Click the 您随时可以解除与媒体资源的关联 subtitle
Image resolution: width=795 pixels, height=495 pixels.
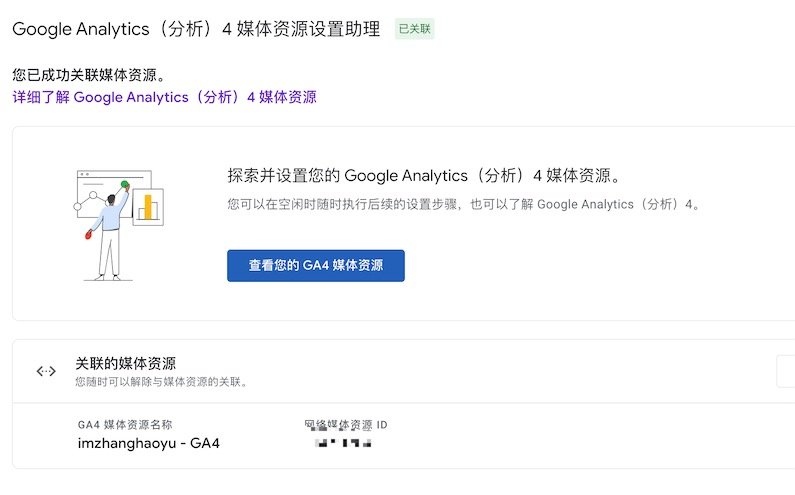[161, 382]
